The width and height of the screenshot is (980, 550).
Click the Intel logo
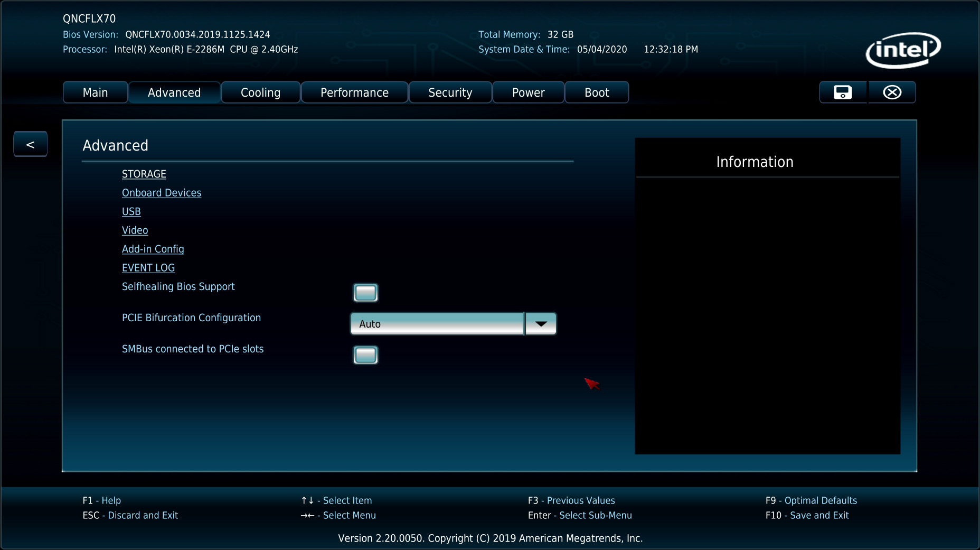coord(903,51)
